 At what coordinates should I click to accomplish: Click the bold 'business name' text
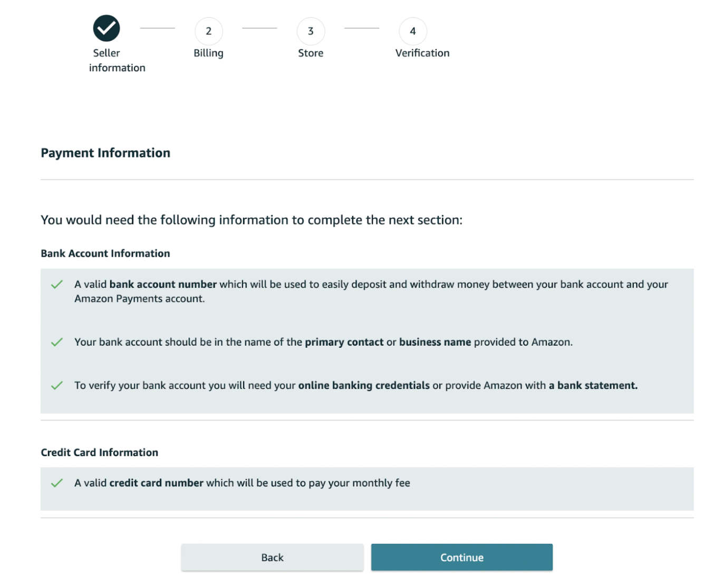tap(435, 342)
